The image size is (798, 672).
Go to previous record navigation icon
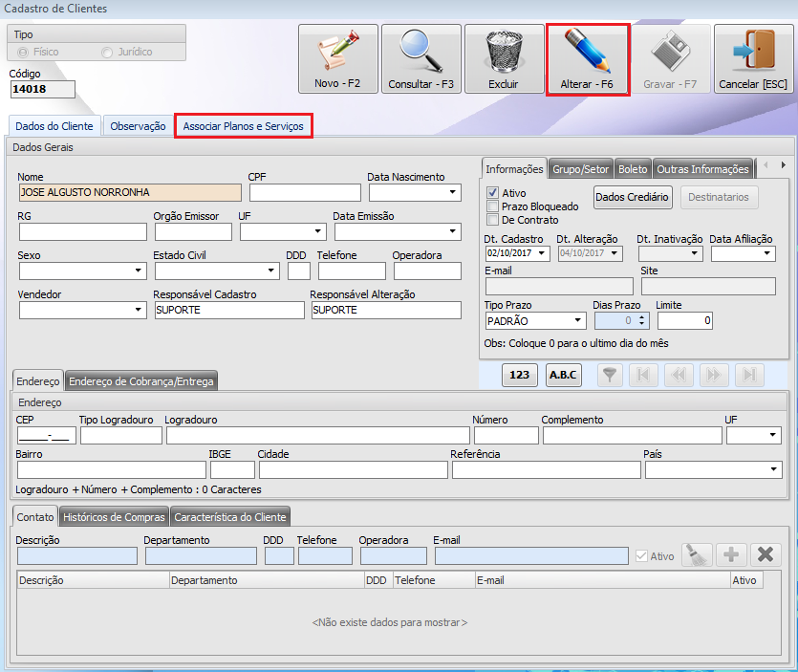pos(679,376)
